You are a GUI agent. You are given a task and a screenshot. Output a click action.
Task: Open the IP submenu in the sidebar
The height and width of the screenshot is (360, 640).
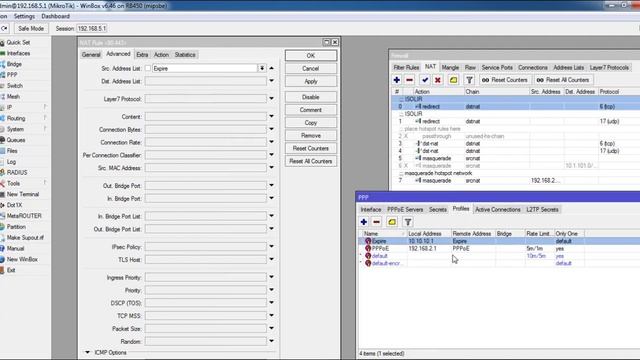click(x=9, y=107)
